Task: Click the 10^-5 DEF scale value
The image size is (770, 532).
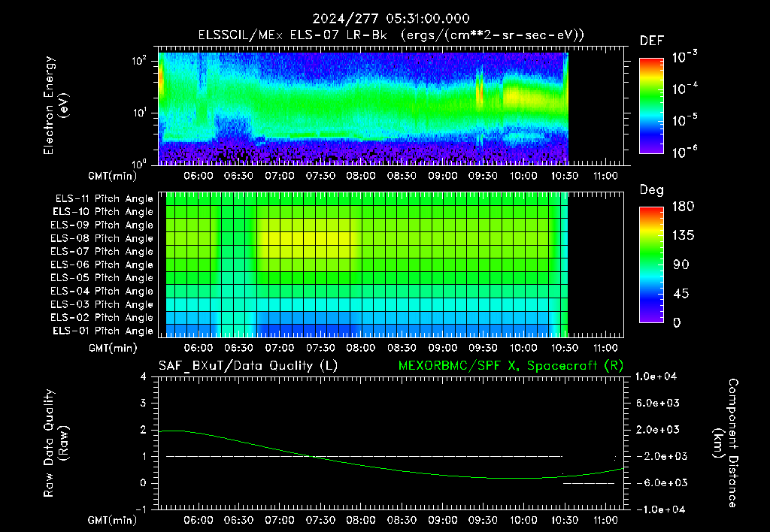Action: click(x=684, y=119)
